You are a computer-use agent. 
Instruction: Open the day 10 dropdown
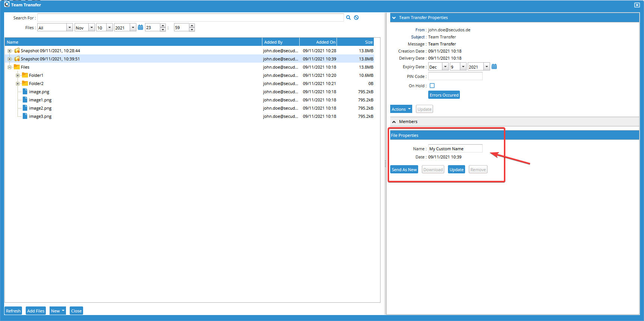[110, 28]
